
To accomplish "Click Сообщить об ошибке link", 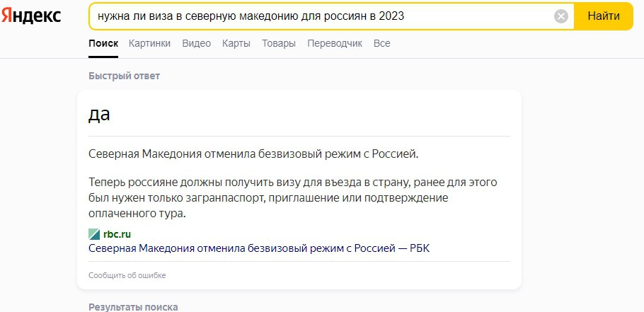I will (127, 275).
